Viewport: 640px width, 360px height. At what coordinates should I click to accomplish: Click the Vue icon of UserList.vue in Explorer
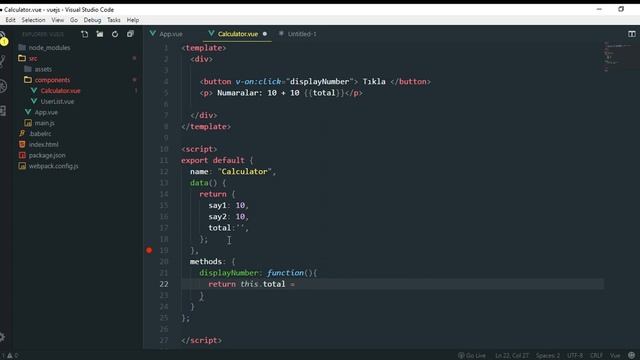pos(34,101)
